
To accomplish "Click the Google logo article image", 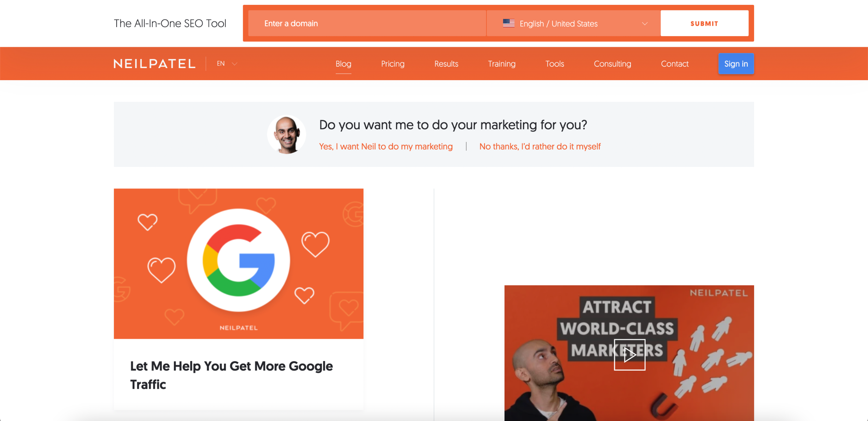I will coord(239,263).
